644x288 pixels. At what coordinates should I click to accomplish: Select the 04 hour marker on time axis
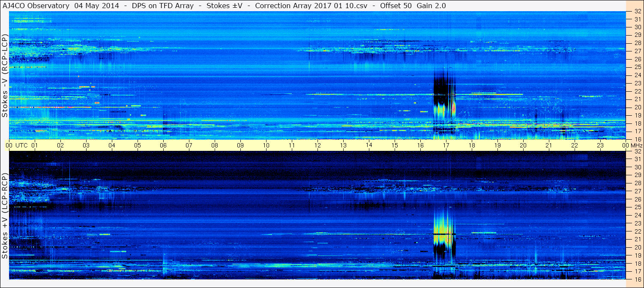pos(112,145)
